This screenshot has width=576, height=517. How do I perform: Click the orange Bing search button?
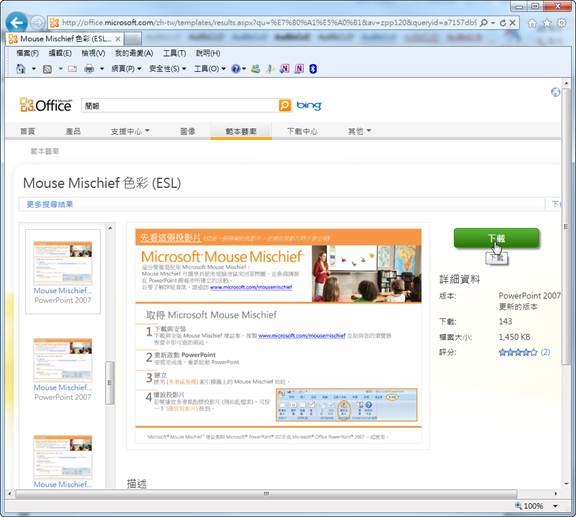[x=285, y=105]
